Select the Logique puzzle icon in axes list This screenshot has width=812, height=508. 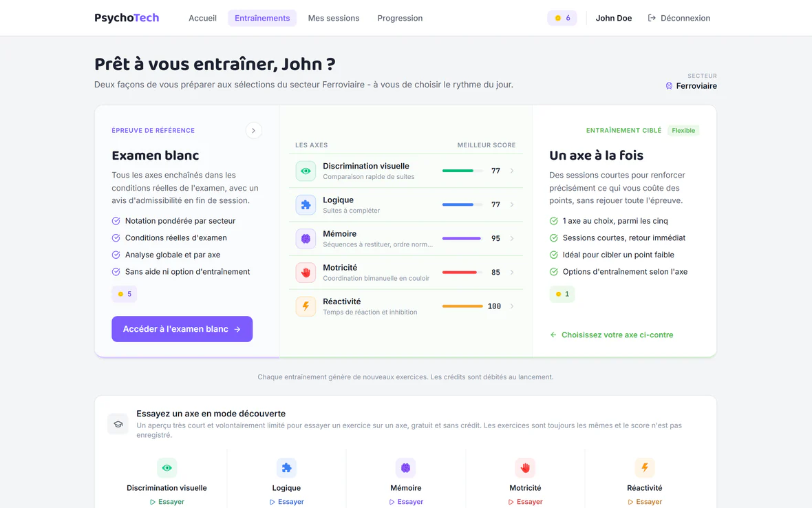click(x=306, y=205)
